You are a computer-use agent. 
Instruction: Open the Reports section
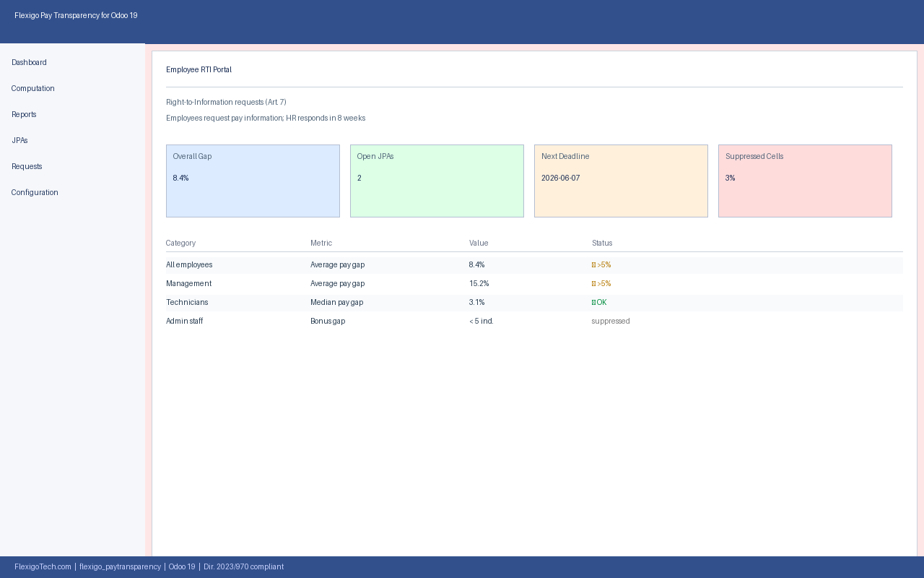tap(24, 115)
